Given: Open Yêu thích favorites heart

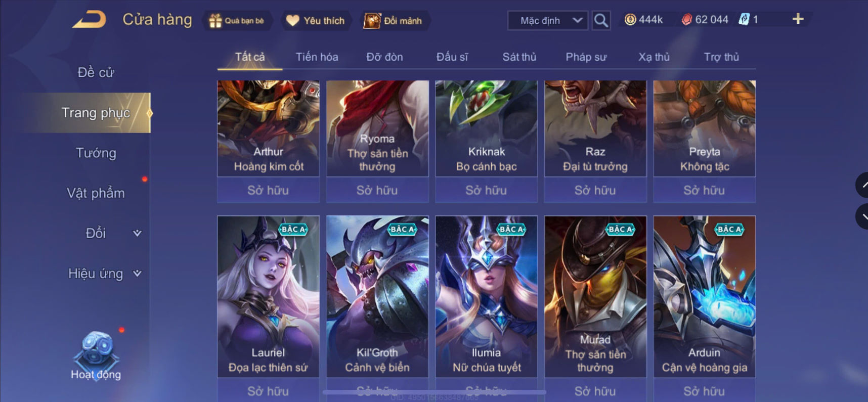Looking at the screenshot, I should (293, 21).
